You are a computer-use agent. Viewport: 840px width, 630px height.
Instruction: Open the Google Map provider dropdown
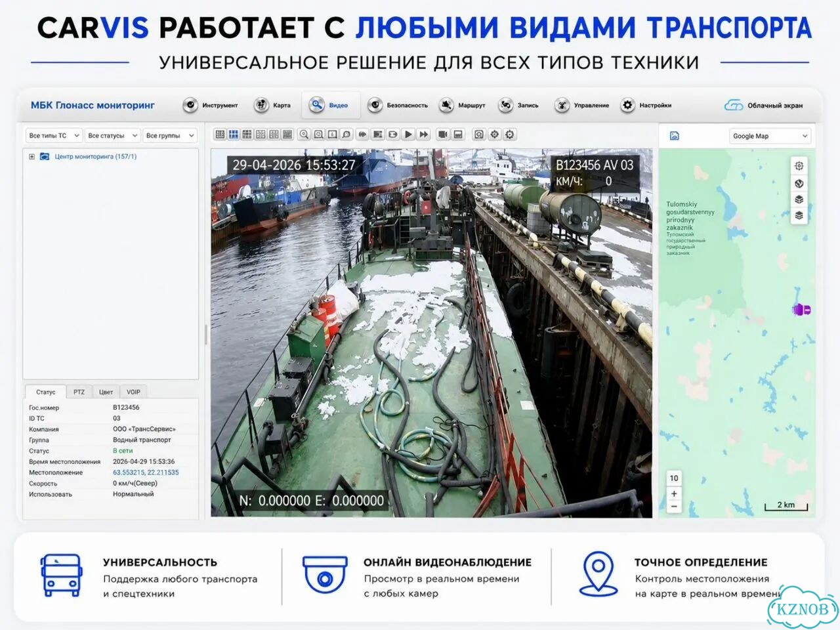pyautogui.click(x=770, y=136)
